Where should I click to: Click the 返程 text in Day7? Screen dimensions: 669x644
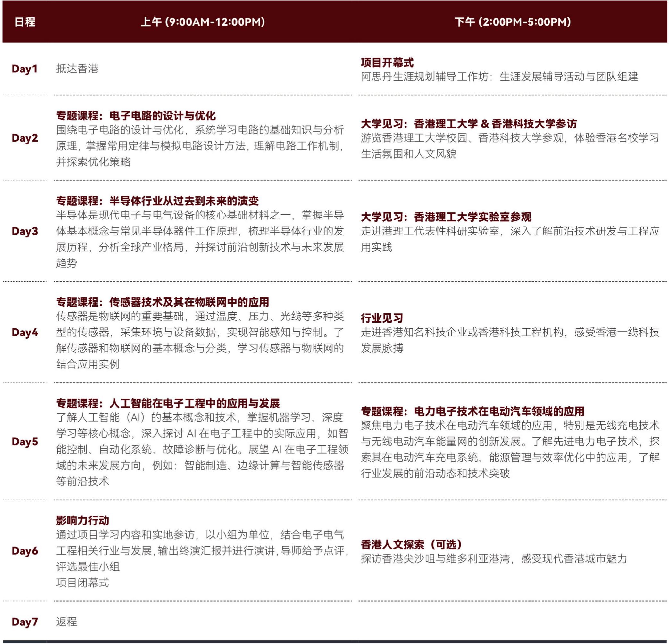click(x=67, y=622)
